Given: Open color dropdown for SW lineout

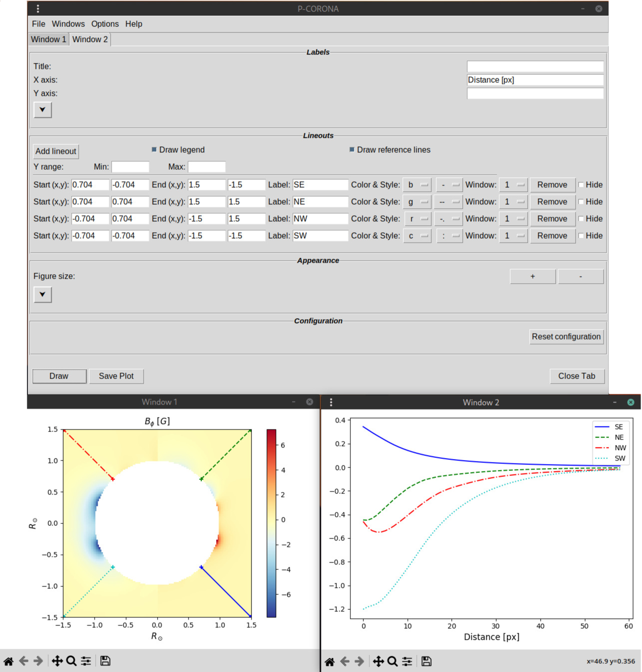Looking at the screenshot, I should coord(417,236).
